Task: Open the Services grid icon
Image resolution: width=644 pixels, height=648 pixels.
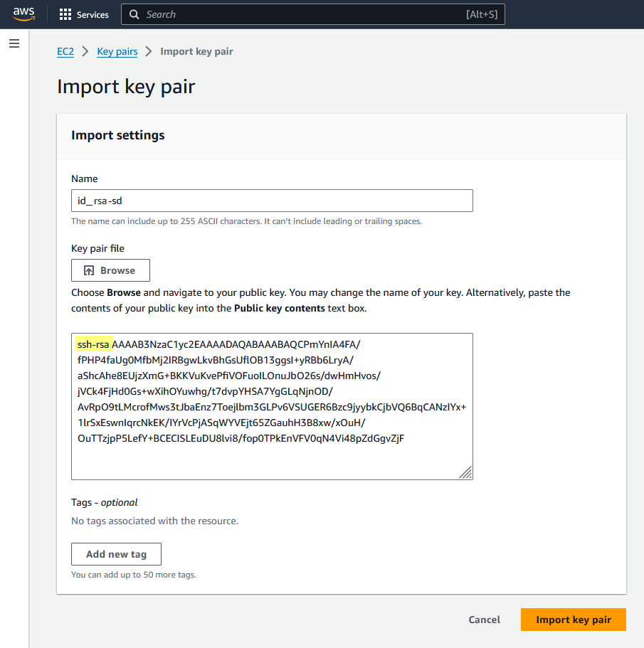Action: [x=65, y=14]
